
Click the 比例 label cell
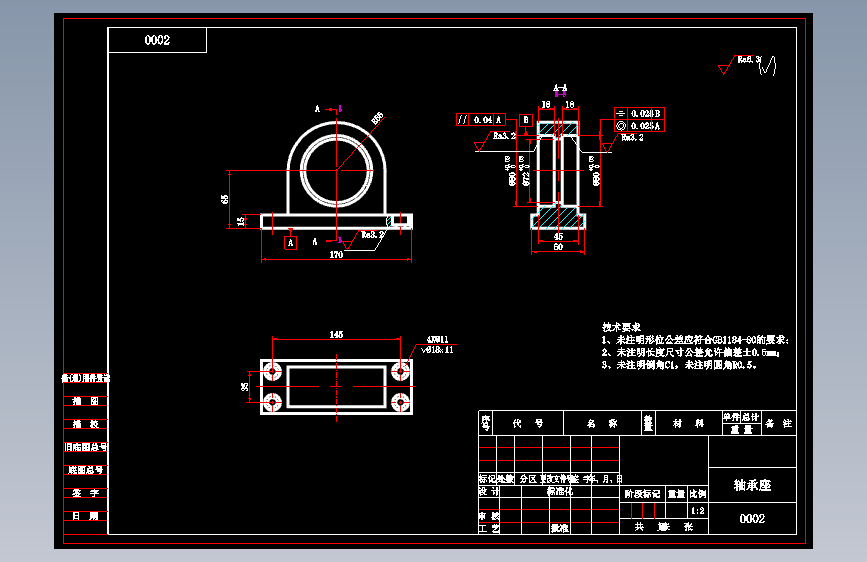pos(698,494)
